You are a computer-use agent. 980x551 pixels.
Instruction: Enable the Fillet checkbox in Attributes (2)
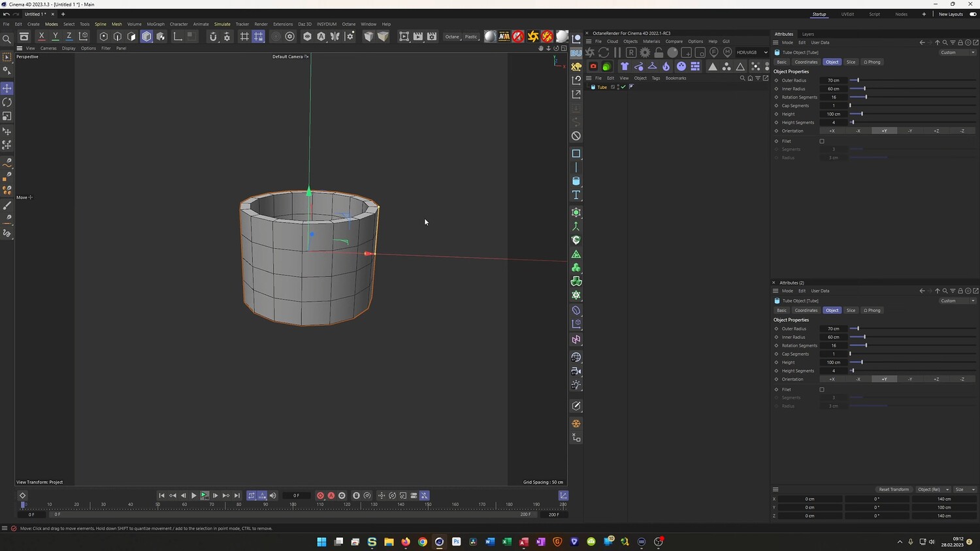pos(822,390)
